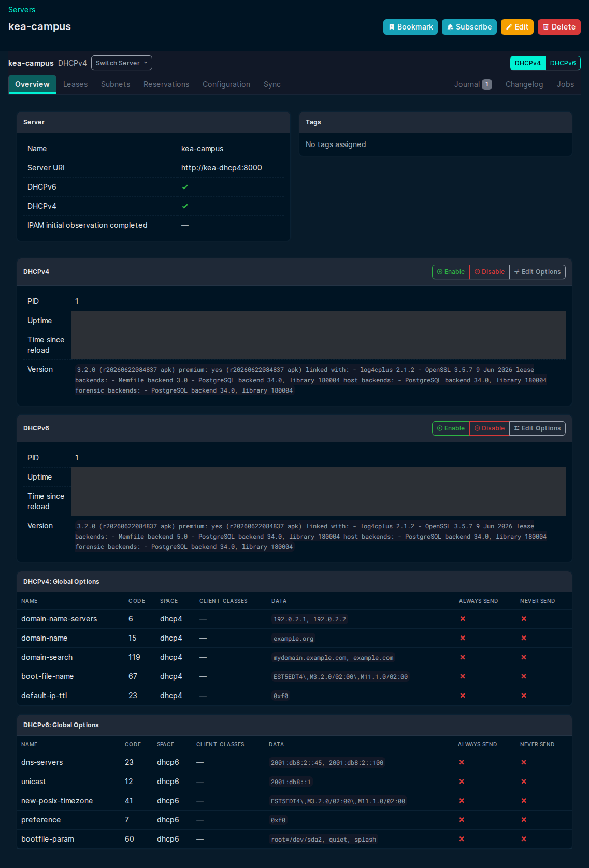The height and width of the screenshot is (868, 589).
Task: Select data value 192.0.2.1, 192.0.2.2
Action: pos(310,619)
